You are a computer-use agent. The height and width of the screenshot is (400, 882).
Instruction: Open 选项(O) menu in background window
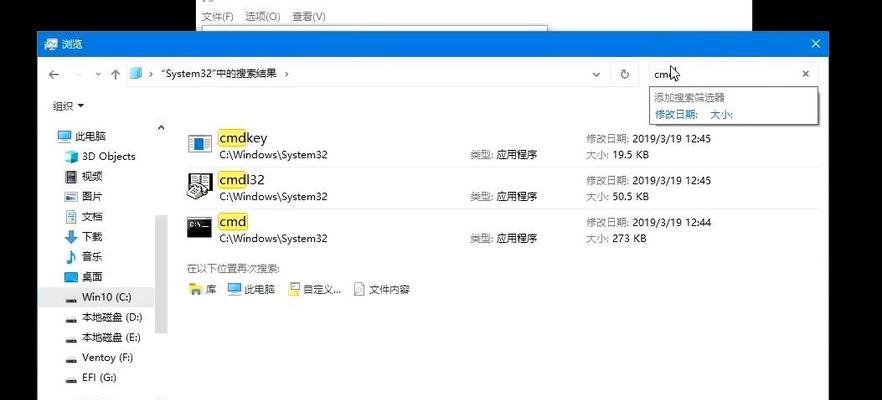click(263, 16)
